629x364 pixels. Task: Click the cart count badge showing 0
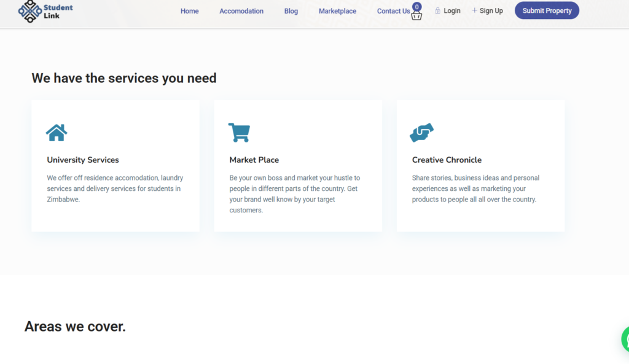coord(417,7)
